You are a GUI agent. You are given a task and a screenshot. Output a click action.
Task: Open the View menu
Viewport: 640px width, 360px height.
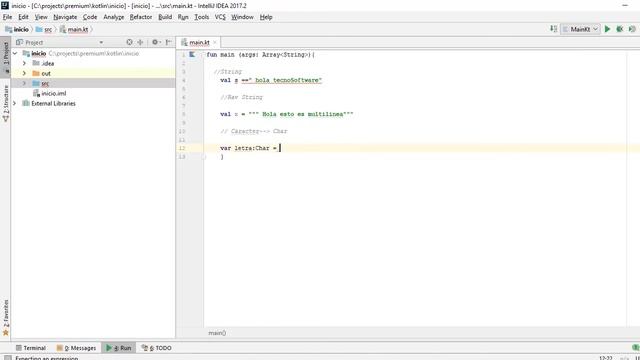tap(41, 17)
